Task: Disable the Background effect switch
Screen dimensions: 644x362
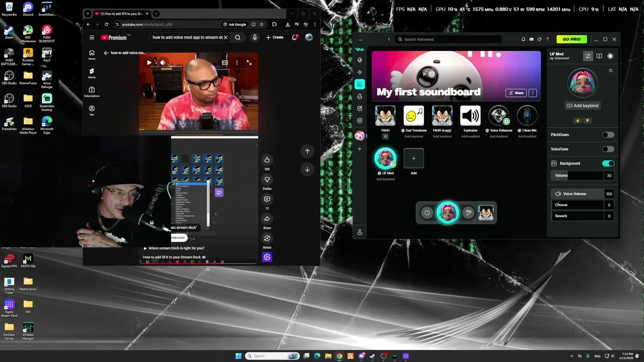Action: (608, 163)
